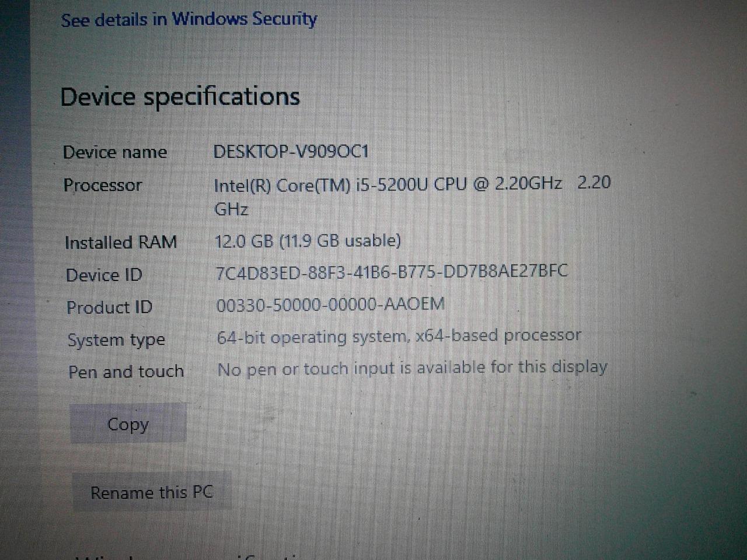Viewport: 747px width, 560px height.
Task: Select the Device specifications heading
Action: point(180,97)
